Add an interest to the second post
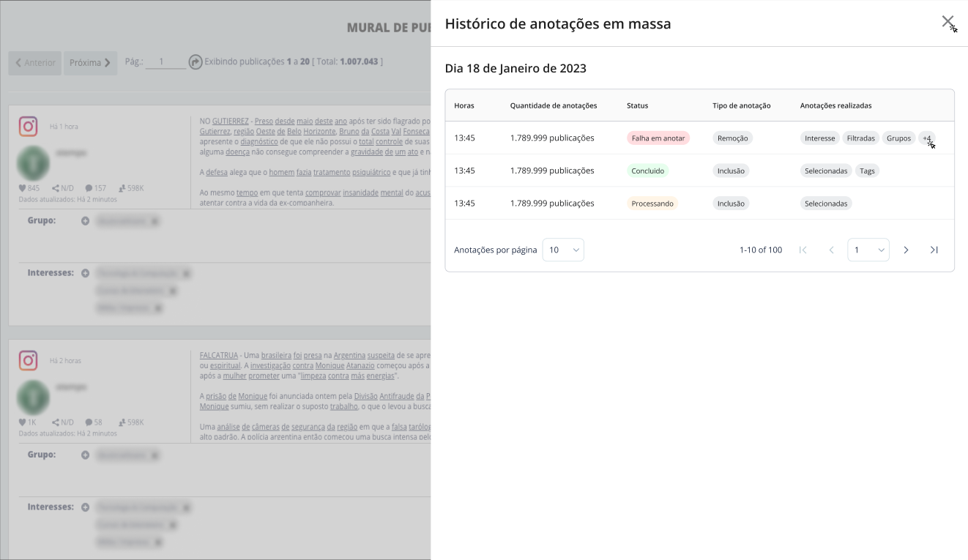This screenshot has width=968, height=560. (x=86, y=507)
